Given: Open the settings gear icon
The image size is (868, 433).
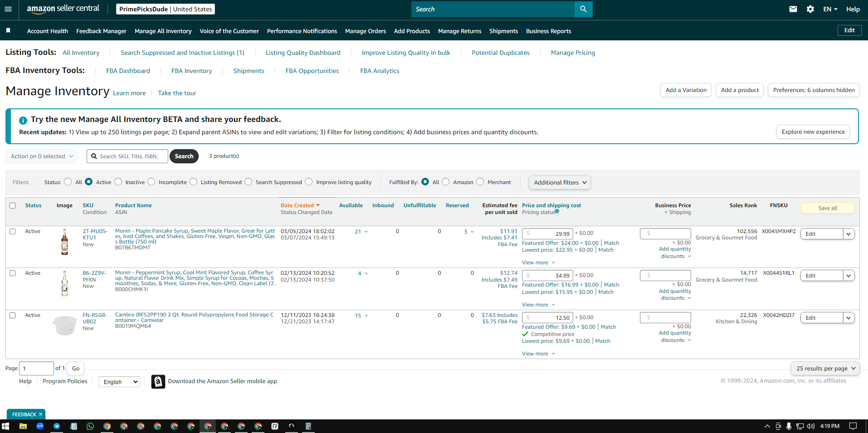Looking at the screenshot, I should click(x=810, y=9).
